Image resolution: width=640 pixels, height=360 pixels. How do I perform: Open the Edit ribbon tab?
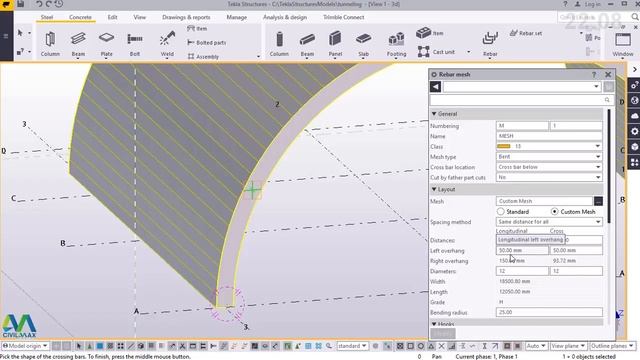[112, 17]
